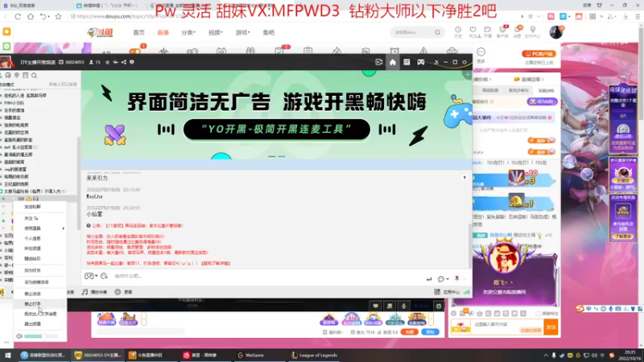Click the 应用中心 label
644x362 pixels.
pyautogui.click(x=451, y=292)
